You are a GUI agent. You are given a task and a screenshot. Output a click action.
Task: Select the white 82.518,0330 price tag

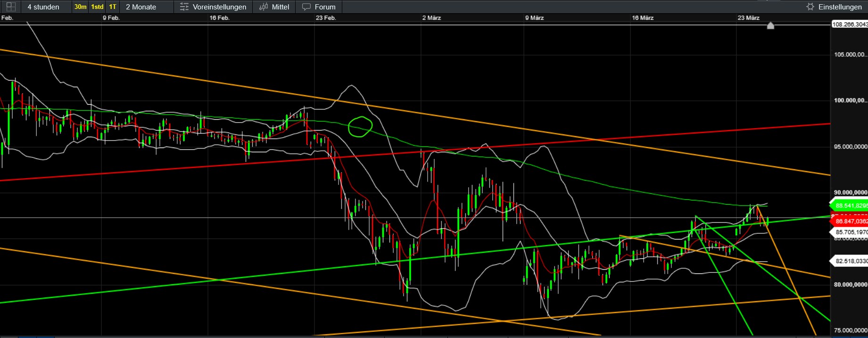(849, 261)
